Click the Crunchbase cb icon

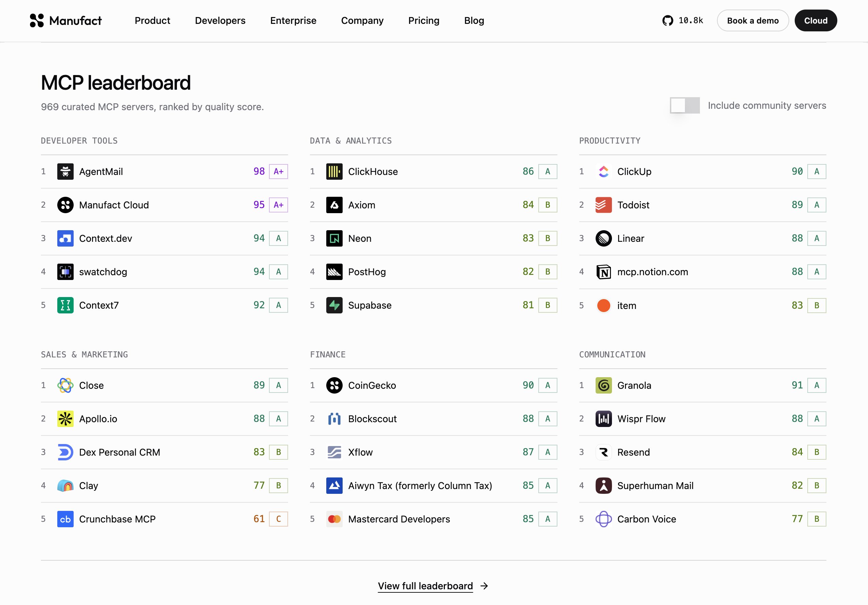click(x=65, y=519)
